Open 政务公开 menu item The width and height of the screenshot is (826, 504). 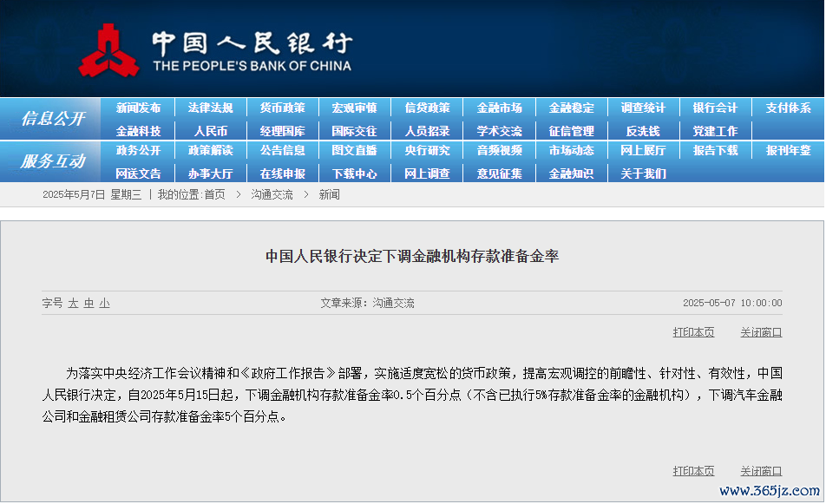[x=138, y=151]
